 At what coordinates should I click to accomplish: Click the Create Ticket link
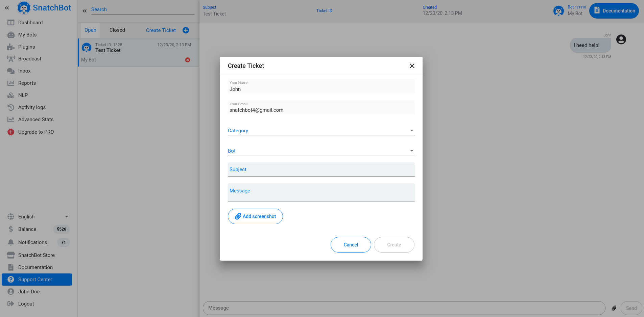coord(161,30)
